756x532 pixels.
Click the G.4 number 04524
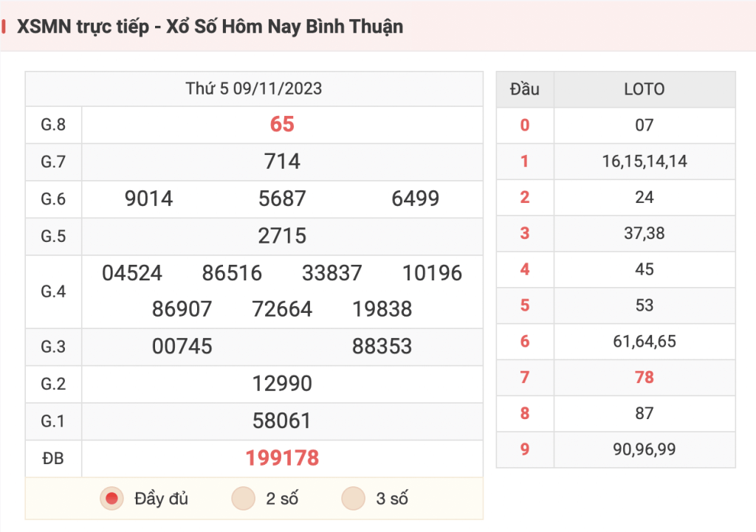(x=131, y=273)
